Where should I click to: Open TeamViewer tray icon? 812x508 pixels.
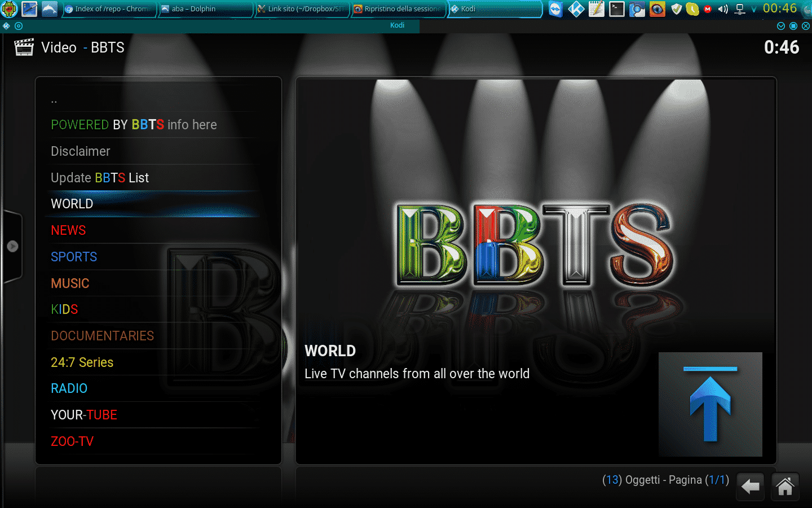(x=555, y=9)
